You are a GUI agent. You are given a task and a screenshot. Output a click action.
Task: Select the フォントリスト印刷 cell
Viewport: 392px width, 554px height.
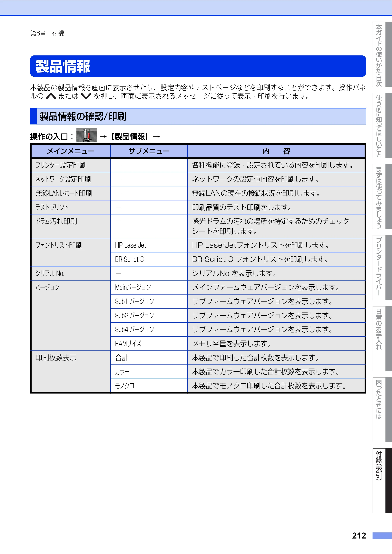71,252
